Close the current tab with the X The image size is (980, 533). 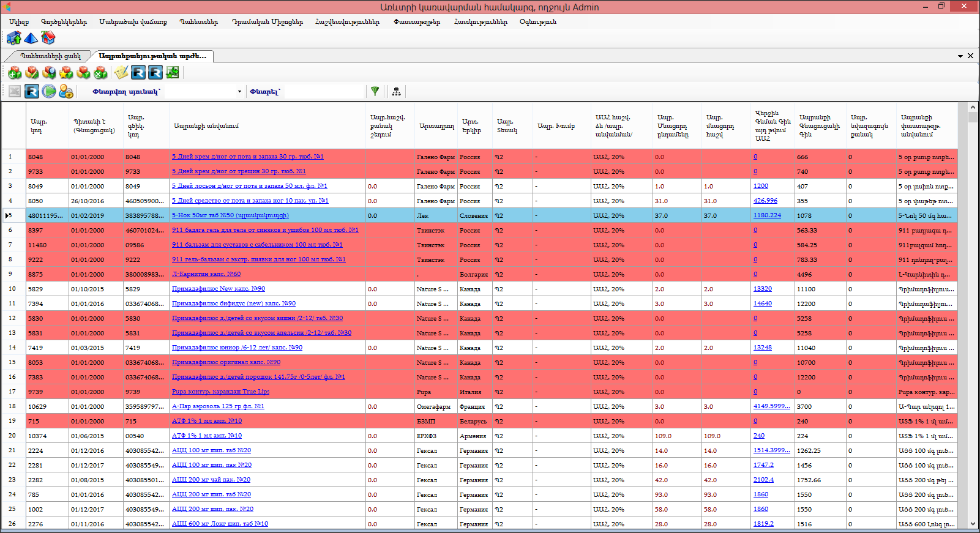(x=970, y=56)
